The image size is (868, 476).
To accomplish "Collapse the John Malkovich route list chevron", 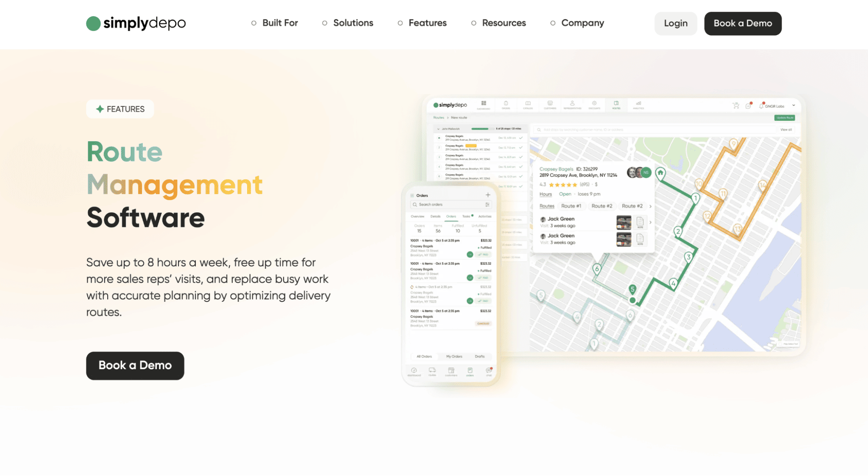I will pos(439,129).
